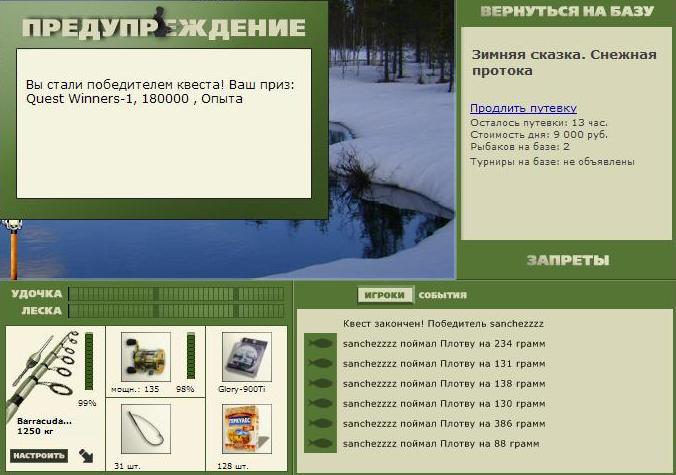Click the 31 шт. hook count
The image size is (676, 475).
tap(127, 466)
